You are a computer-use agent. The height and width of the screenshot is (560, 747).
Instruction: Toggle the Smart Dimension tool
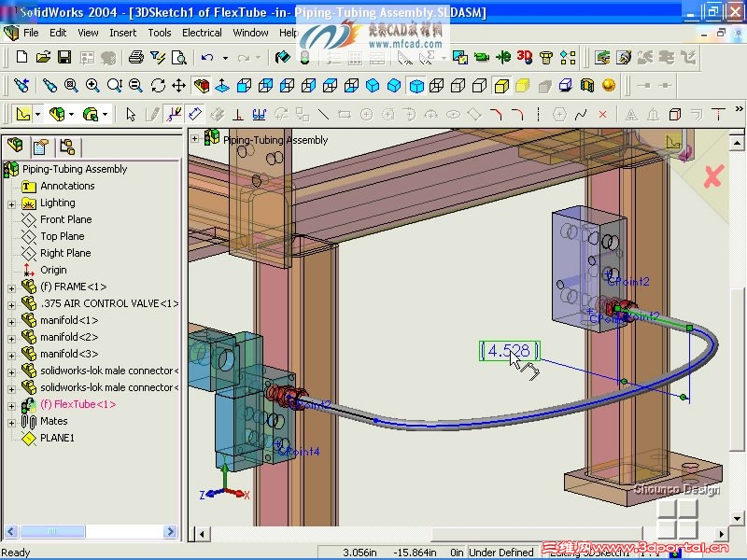194,115
